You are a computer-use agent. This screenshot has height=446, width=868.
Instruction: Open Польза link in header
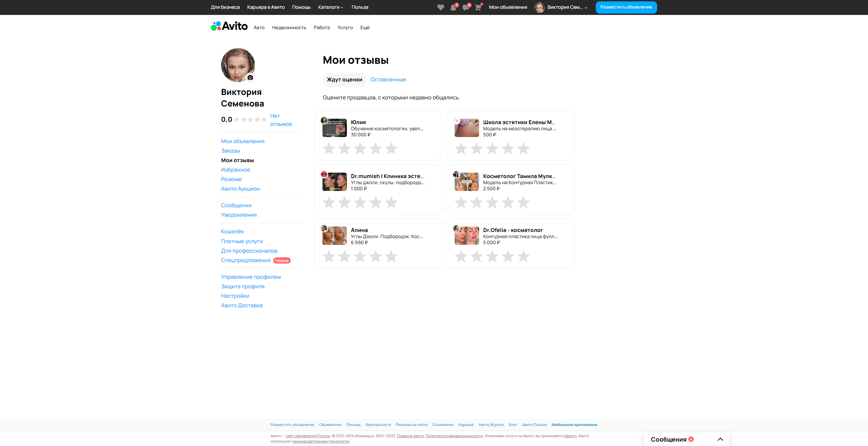point(360,7)
